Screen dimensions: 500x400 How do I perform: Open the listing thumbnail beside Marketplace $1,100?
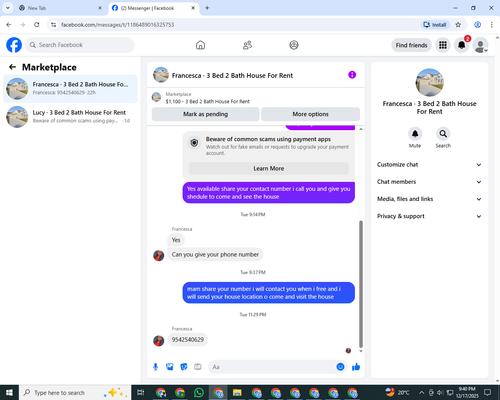[156, 97]
